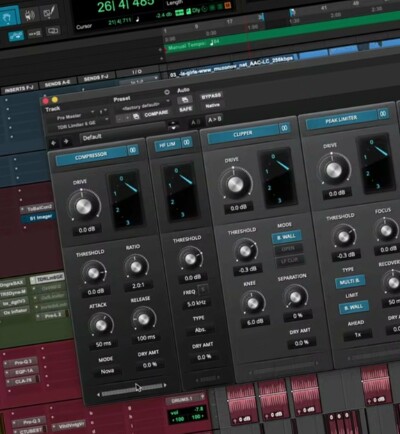Toggle the PEAK LIMITER module on or off

click(341, 119)
